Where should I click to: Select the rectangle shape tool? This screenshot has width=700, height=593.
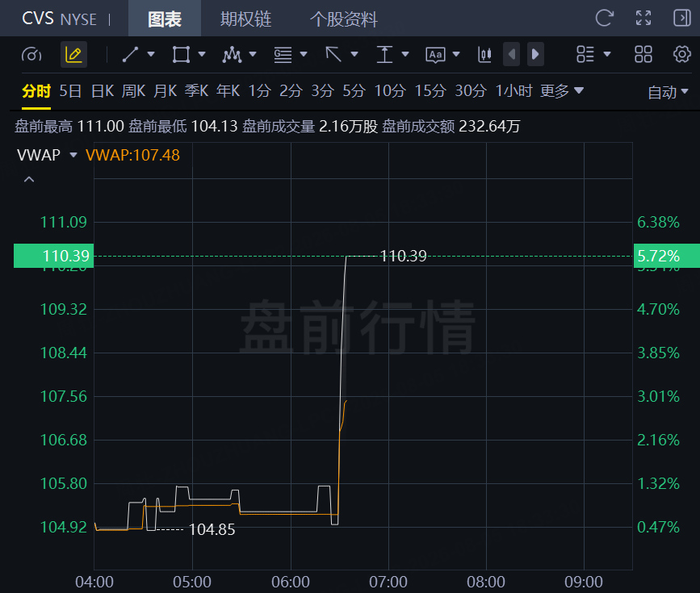pyautogui.click(x=181, y=54)
